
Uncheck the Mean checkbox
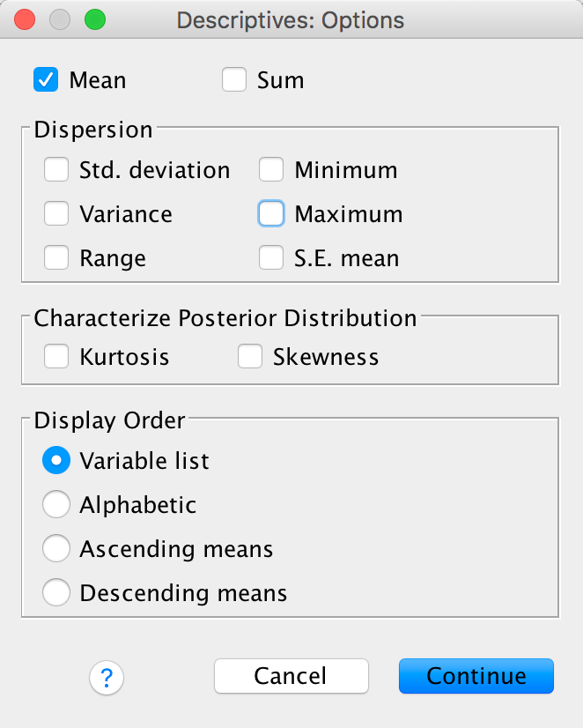[46, 80]
